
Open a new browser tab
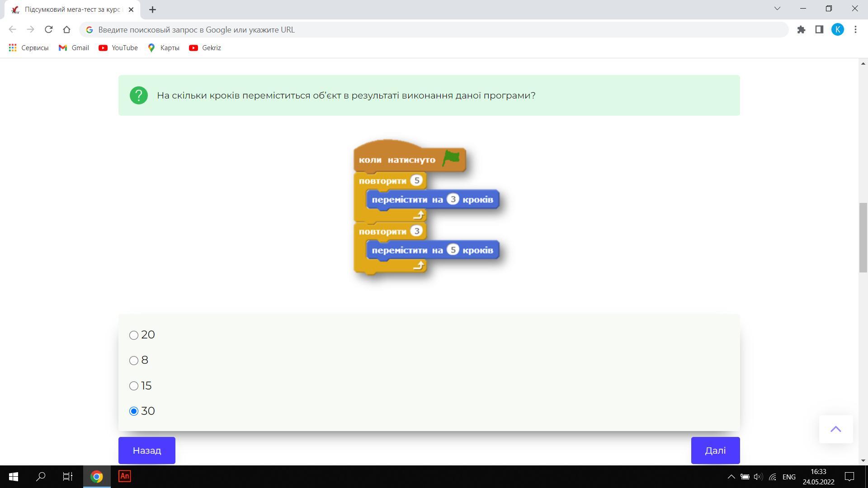tap(152, 9)
